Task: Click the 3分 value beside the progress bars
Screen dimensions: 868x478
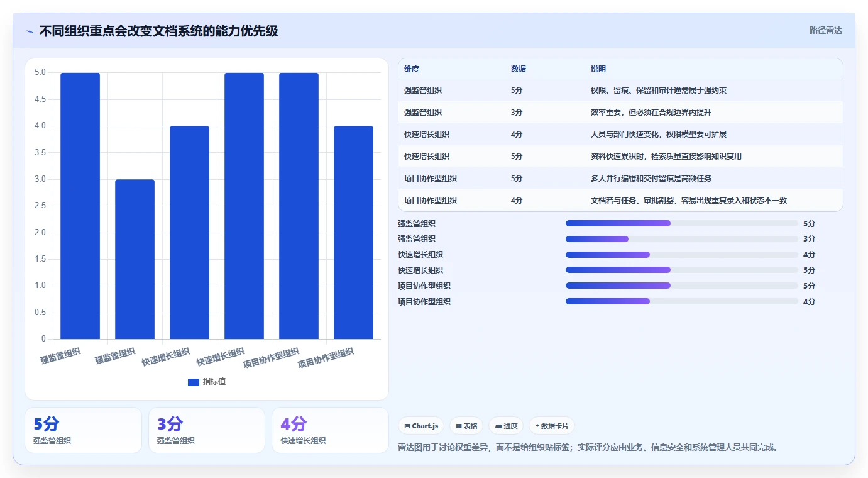Action: click(809, 239)
